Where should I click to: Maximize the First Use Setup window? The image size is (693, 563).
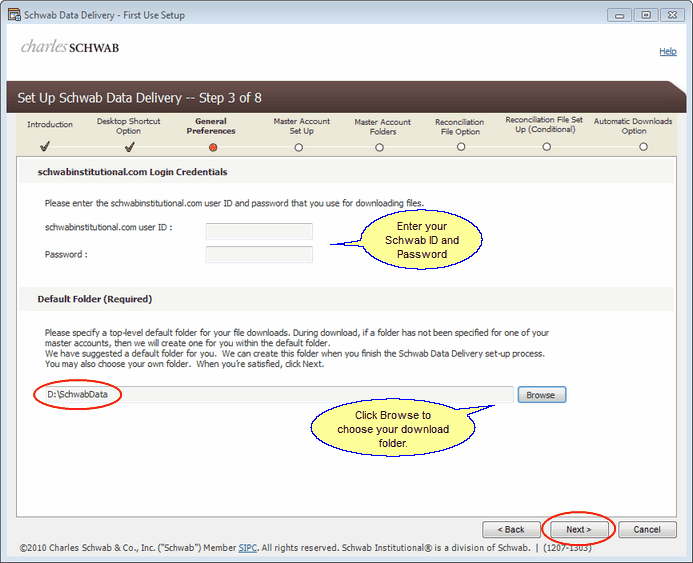(646, 15)
